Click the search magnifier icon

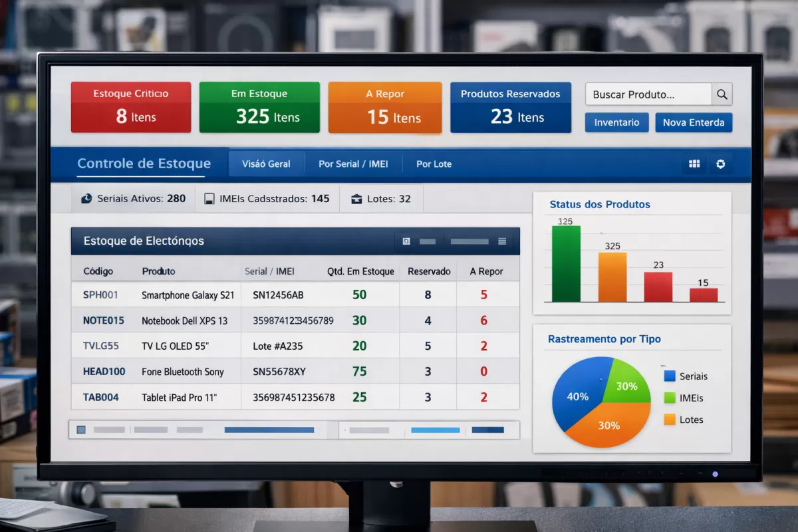[x=722, y=94]
